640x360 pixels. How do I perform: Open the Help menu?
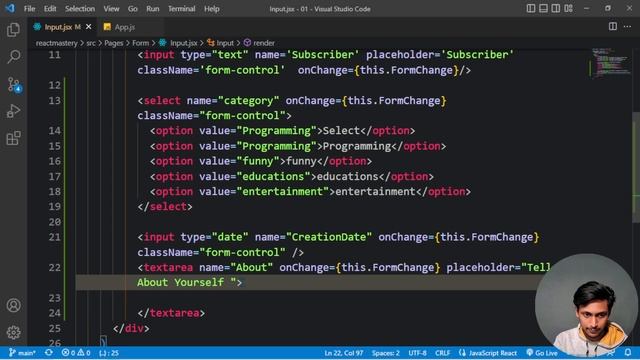(x=212, y=9)
